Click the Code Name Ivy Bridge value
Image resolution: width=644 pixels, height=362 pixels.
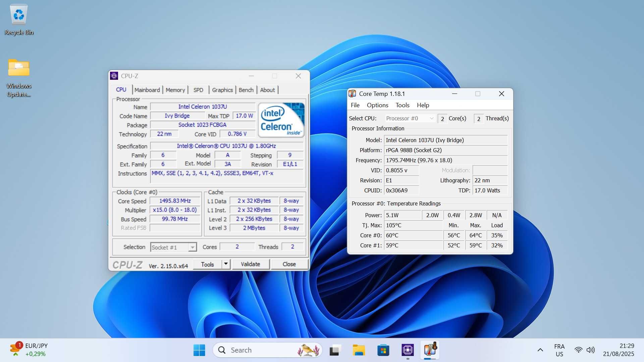[x=177, y=116]
